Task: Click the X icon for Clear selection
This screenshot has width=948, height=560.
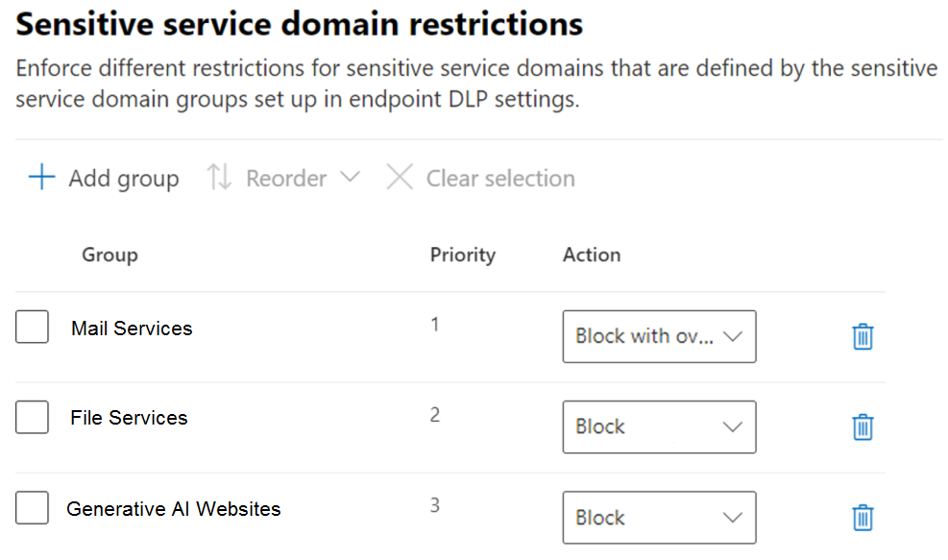Action: pyautogui.click(x=400, y=177)
